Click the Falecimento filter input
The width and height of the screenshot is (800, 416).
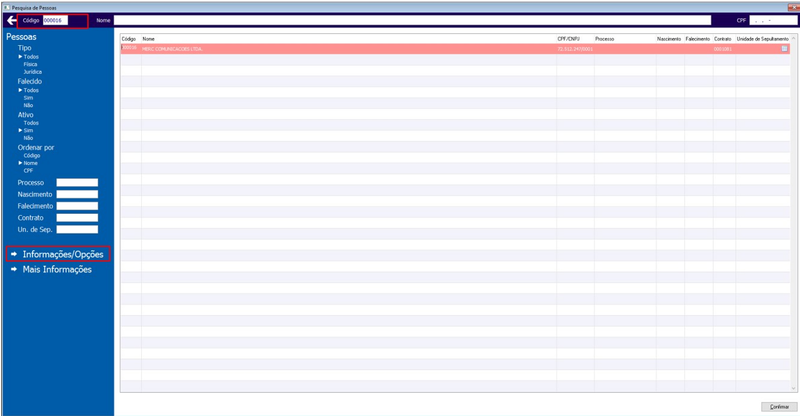tap(77, 206)
